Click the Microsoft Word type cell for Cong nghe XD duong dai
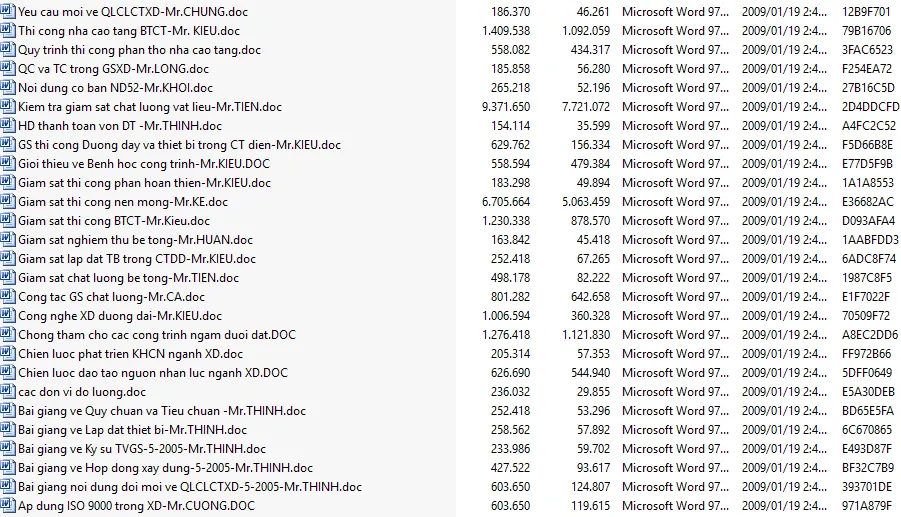Viewport: 901px width, 517px height. pos(675,316)
